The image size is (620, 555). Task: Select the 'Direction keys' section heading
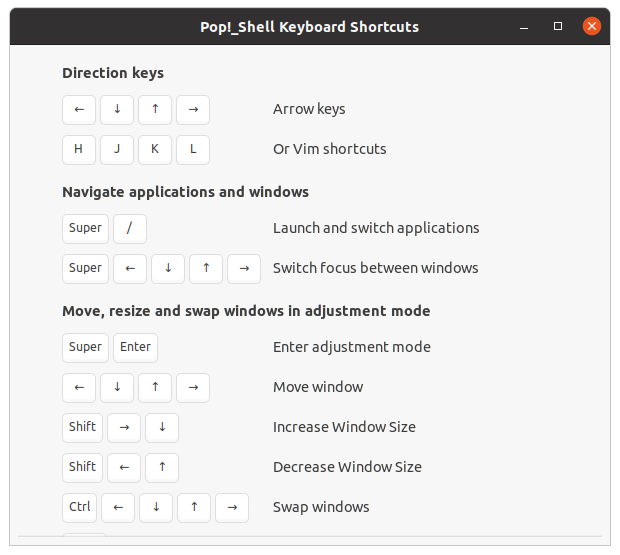[x=113, y=73]
